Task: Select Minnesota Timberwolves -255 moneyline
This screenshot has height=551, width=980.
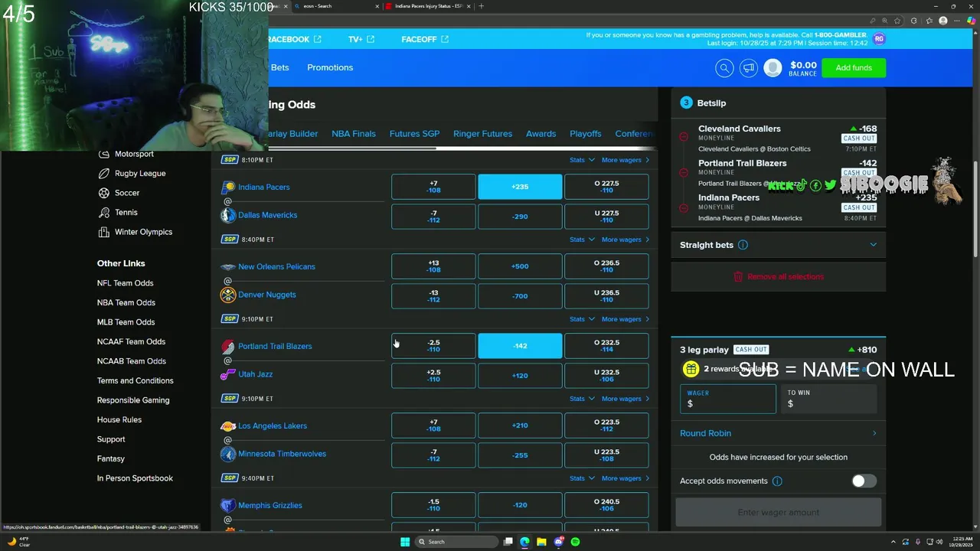Action: (x=520, y=455)
